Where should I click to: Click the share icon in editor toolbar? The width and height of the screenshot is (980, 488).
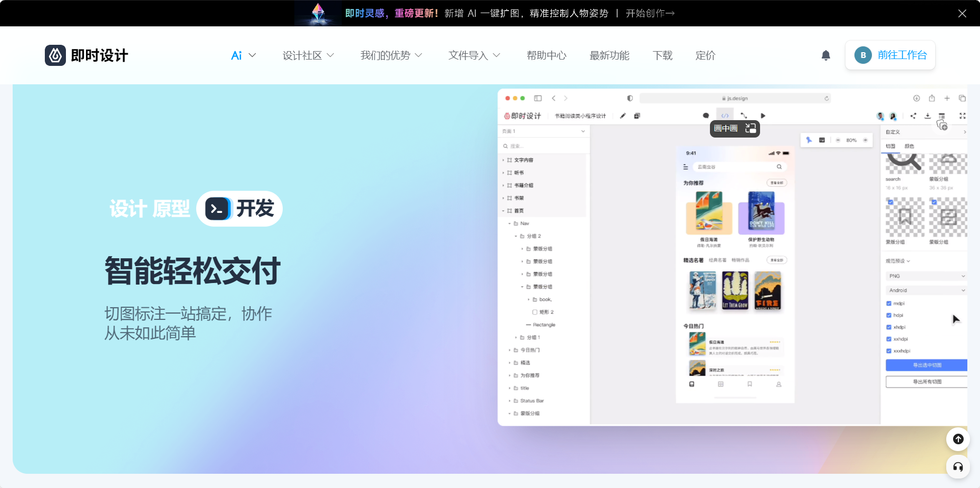click(913, 116)
